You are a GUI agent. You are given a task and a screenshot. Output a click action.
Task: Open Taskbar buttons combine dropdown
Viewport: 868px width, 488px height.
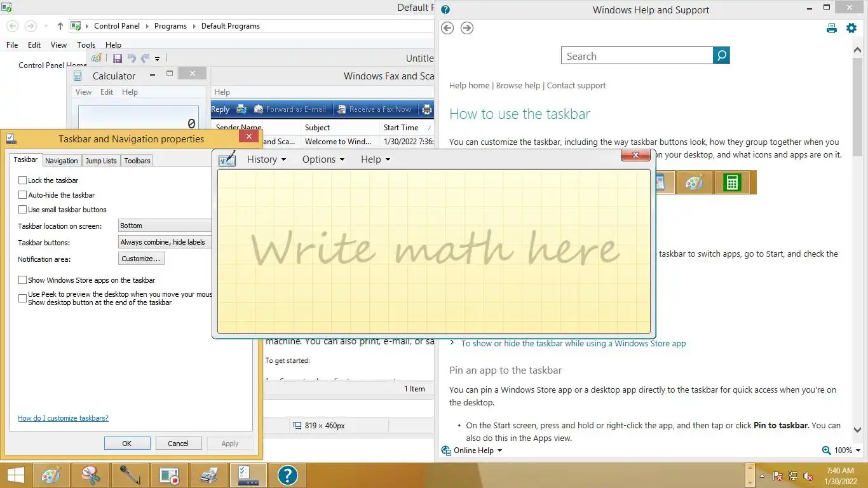pos(165,242)
